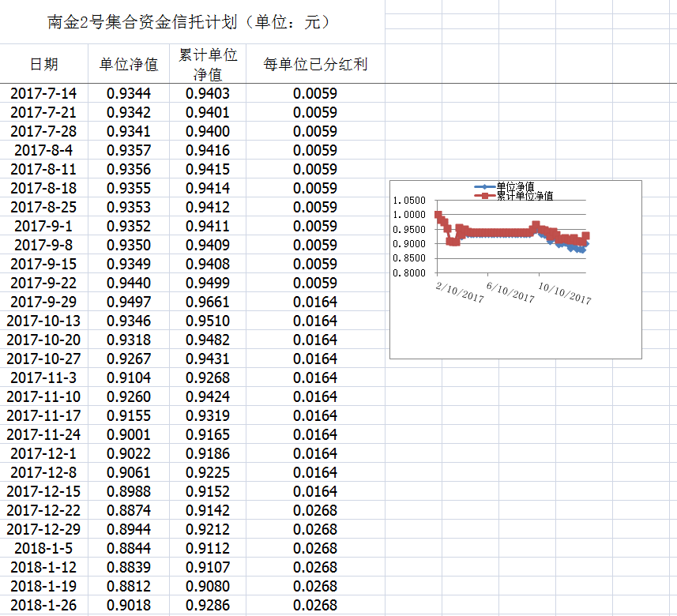Select the unit value cell 0.9018

[129, 605]
